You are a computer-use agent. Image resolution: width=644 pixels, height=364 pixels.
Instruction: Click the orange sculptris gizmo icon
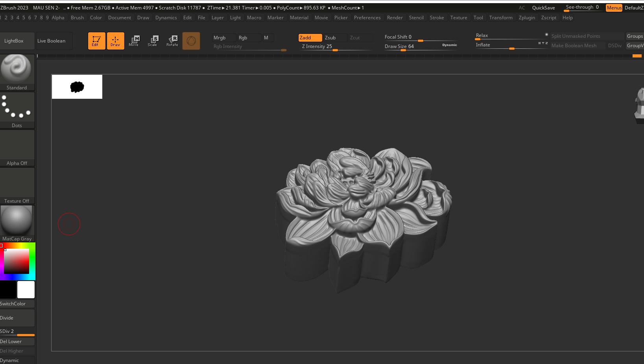pos(191,41)
